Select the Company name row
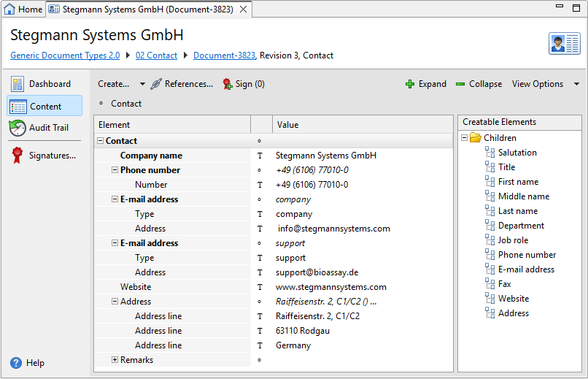This screenshot has height=379, width=588. [274, 156]
